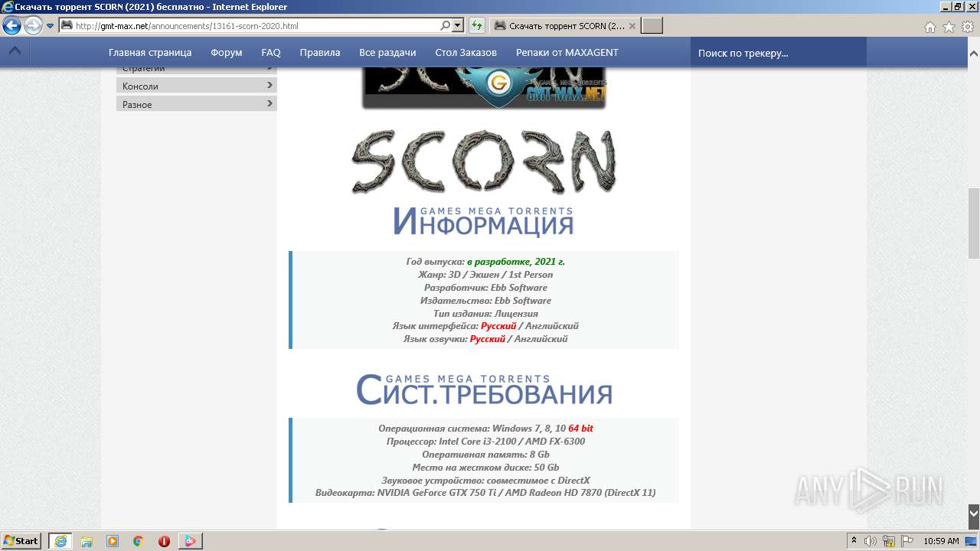980x551 pixels.
Task: Click the Home icon in Internet Explorer
Action: [x=929, y=27]
